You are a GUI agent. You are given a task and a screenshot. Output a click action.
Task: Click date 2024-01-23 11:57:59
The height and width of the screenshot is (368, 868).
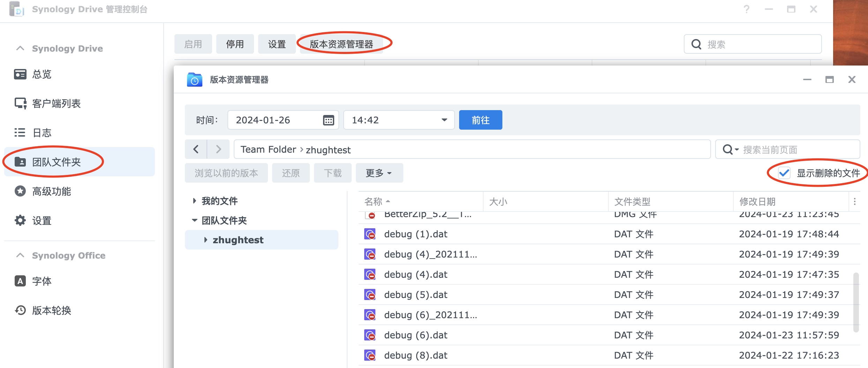coord(789,335)
